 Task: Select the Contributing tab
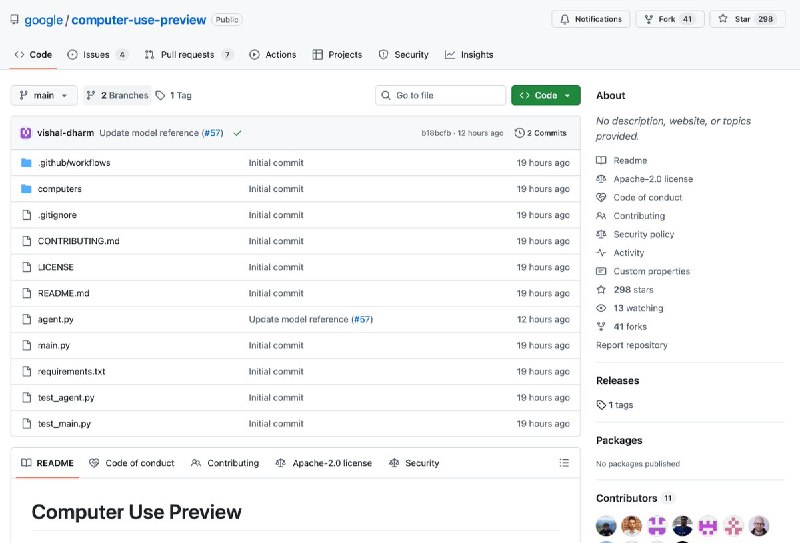225,463
